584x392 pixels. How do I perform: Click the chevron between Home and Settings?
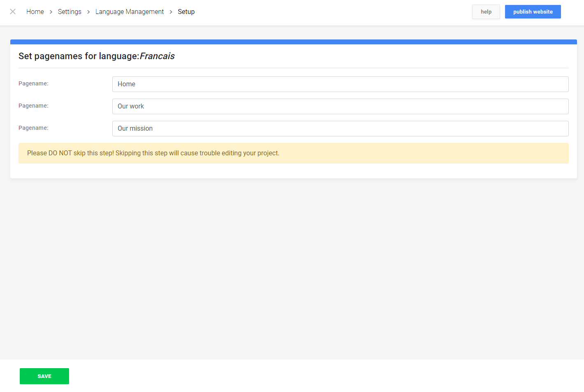click(51, 12)
